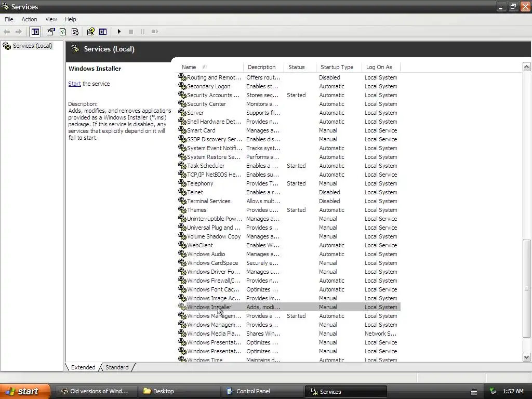Sort by the Log On As column header
The image size is (532, 399).
tap(381, 67)
